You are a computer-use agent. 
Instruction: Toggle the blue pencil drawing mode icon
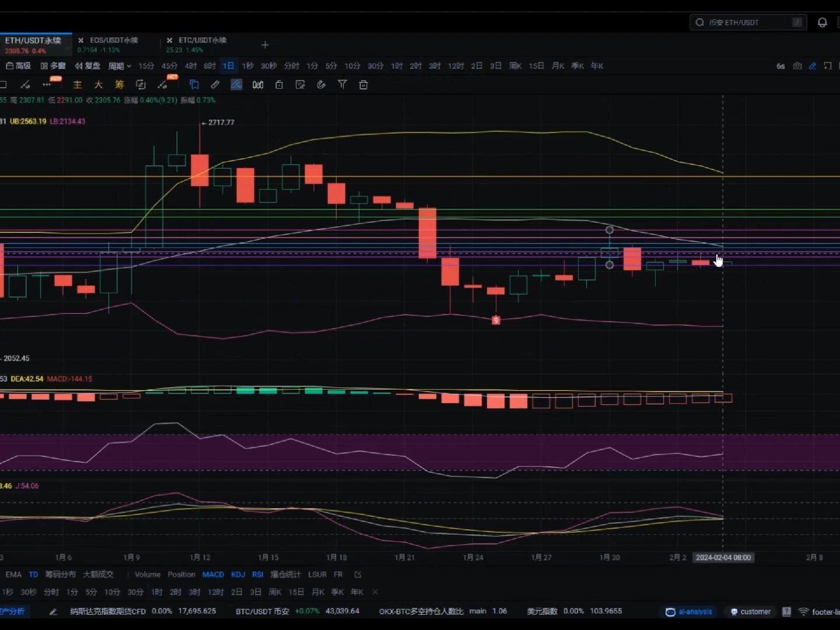pos(812,66)
